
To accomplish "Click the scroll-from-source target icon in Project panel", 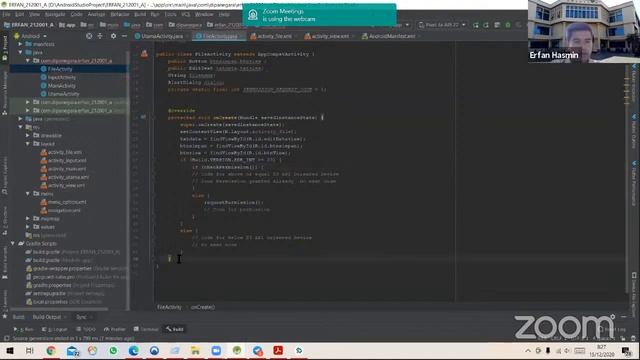I will coord(89,36).
